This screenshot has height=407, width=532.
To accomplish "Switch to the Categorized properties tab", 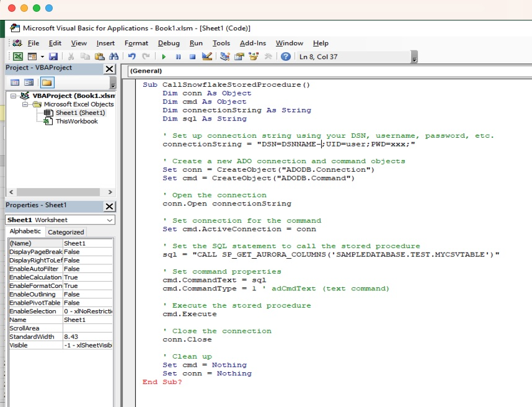I will [66, 232].
